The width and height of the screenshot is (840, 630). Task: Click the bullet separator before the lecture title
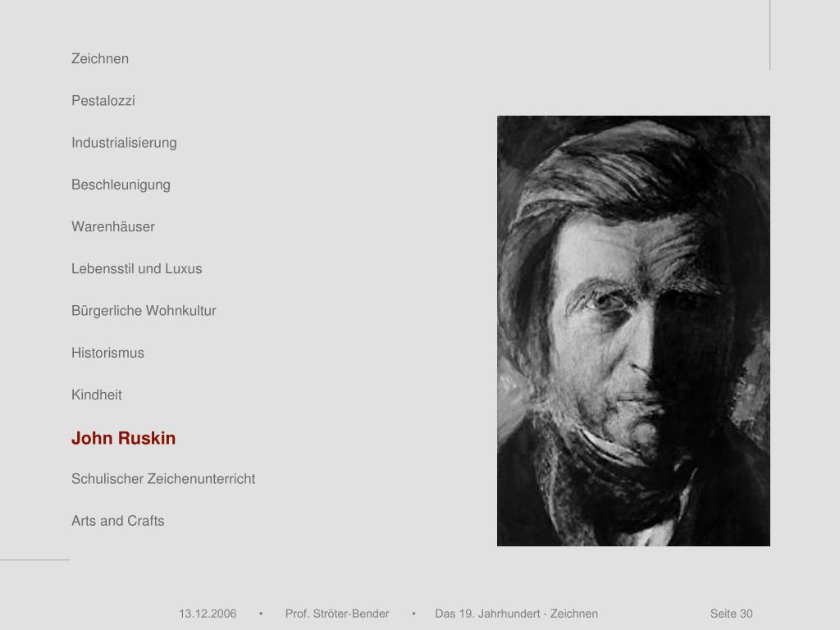(x=413, y=614)
